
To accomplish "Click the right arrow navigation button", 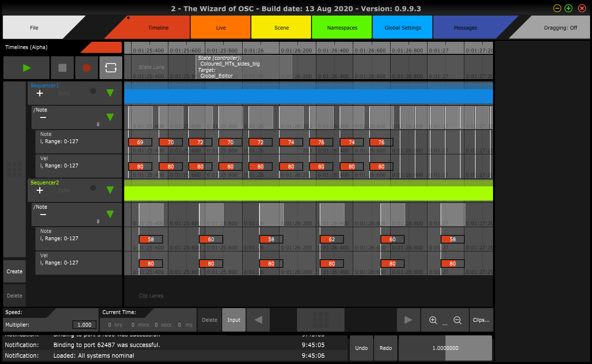I will [408, 320].
